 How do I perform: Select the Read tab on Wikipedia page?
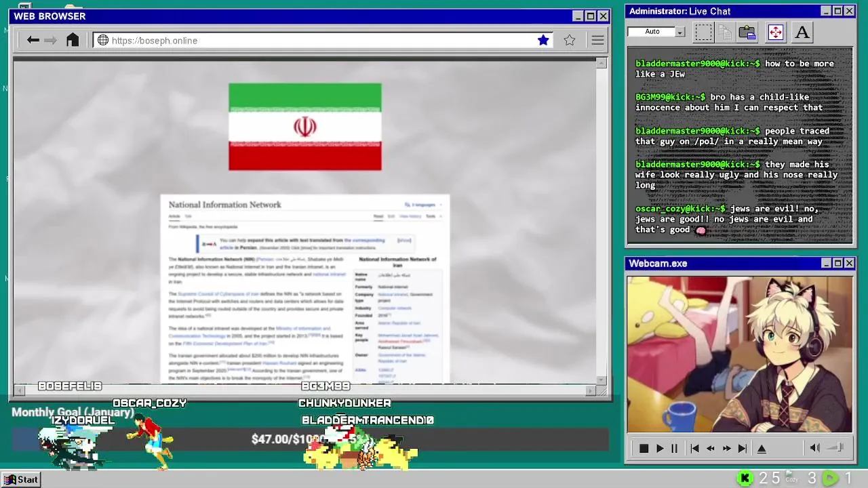(378, 216)
